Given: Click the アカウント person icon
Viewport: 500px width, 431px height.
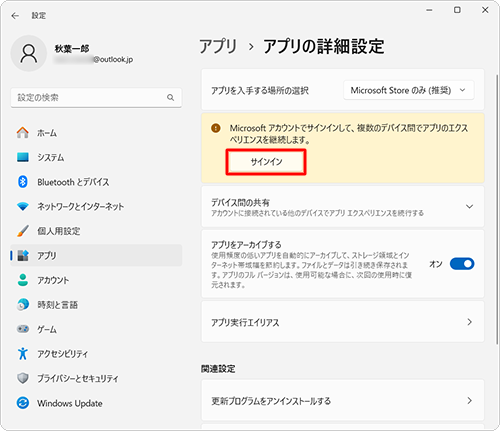Looking at the screenshot, I should (x=23, y=280).
